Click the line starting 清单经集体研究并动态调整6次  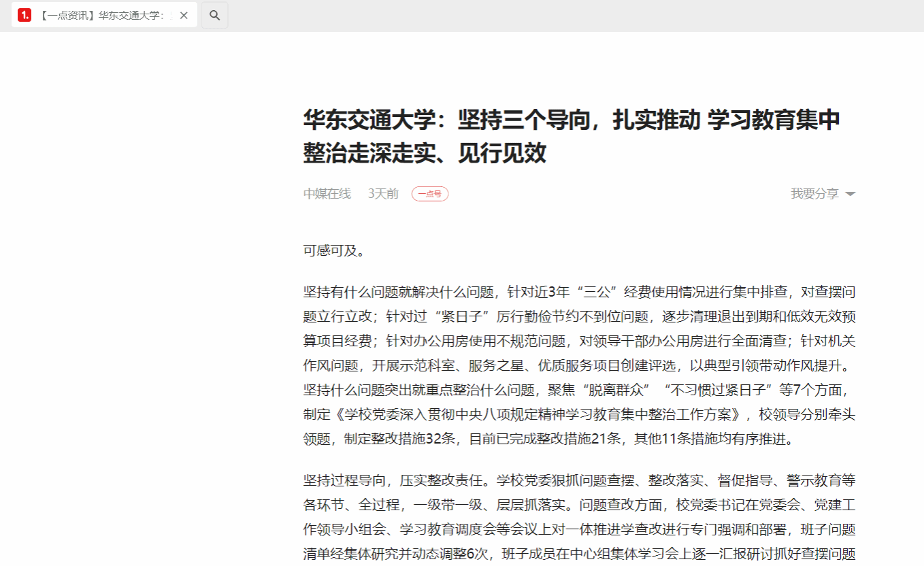578,554
